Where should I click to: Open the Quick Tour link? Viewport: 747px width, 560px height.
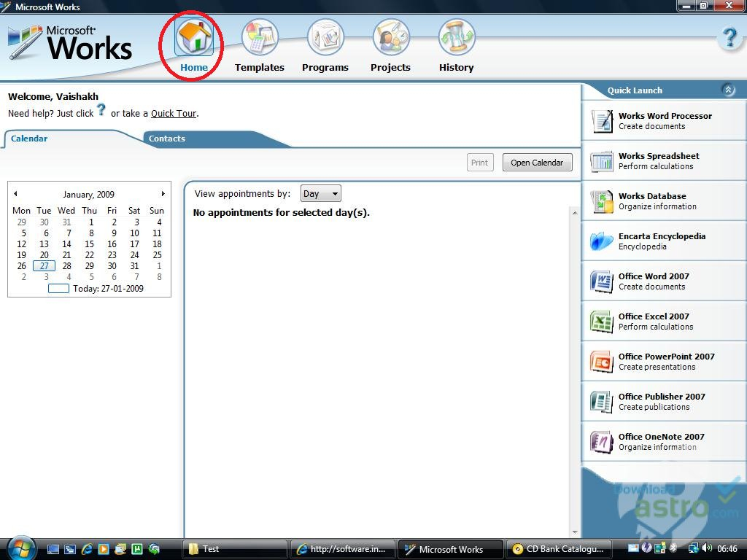click(174, 114)
